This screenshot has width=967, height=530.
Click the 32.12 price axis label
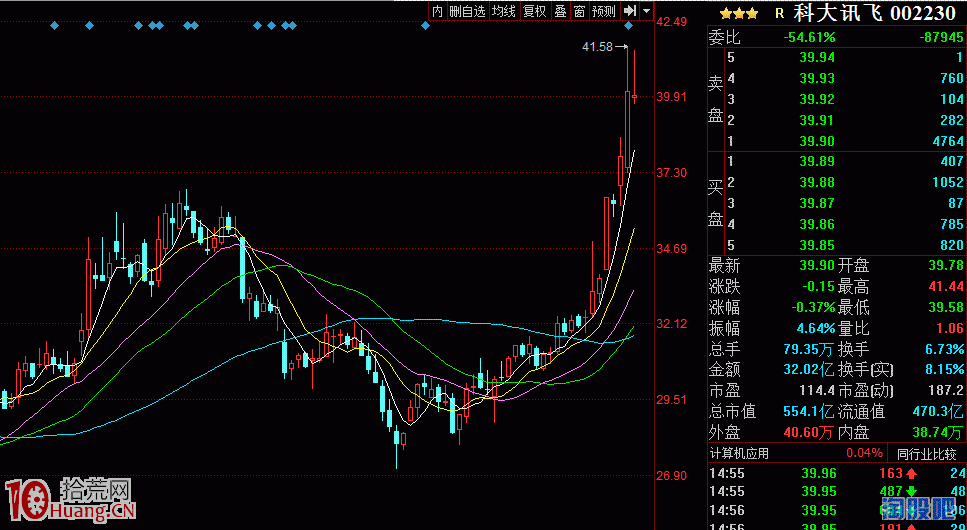(672, 324)
